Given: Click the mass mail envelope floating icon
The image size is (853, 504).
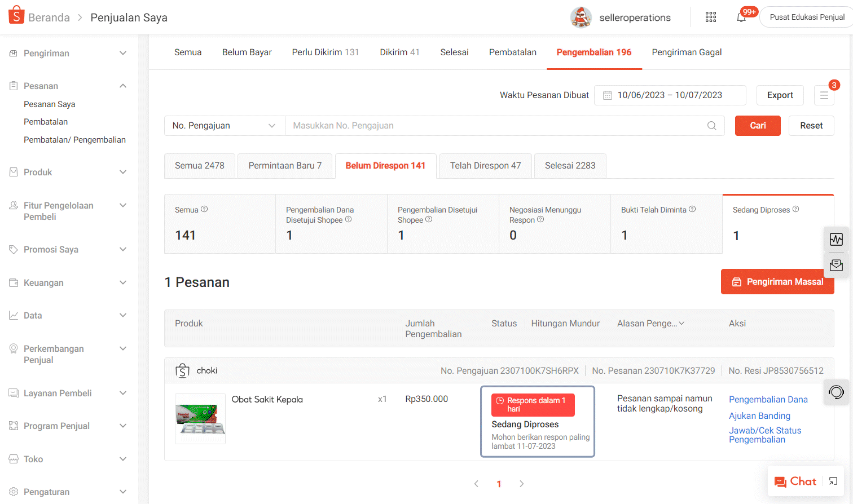Looking at the screenshot, I should click(x=837, y=265).
